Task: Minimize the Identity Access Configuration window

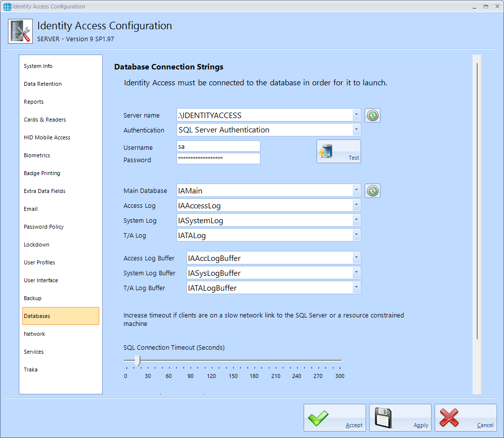Action: [x=474, y=6]
